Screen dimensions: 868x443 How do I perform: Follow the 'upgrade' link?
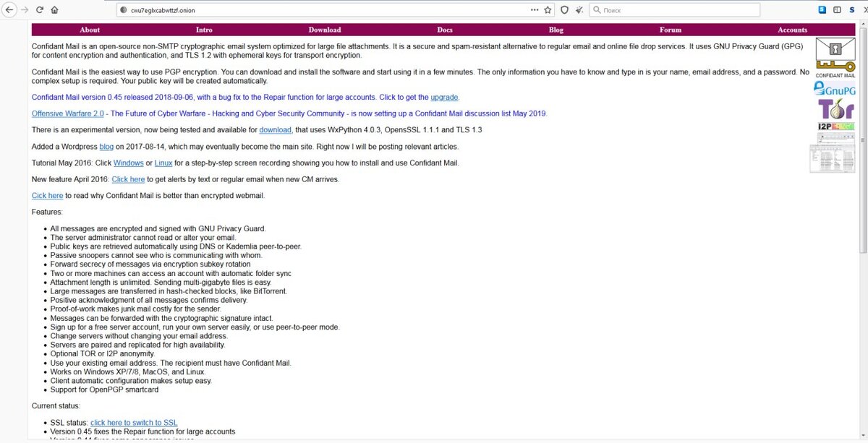(444, 97)
